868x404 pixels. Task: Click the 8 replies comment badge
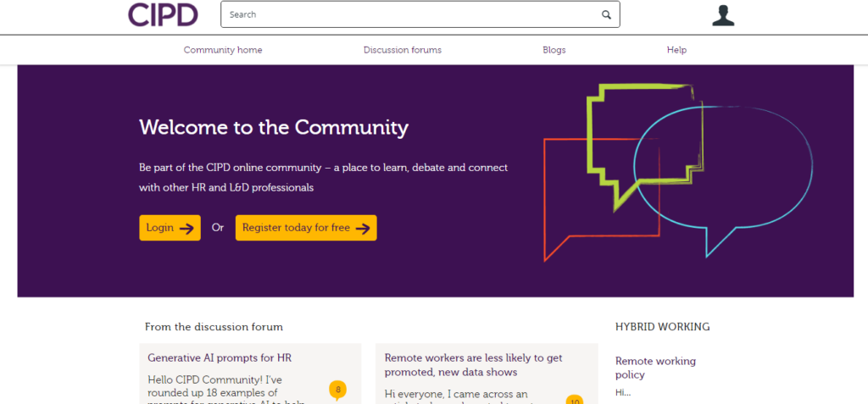point(337,390)
